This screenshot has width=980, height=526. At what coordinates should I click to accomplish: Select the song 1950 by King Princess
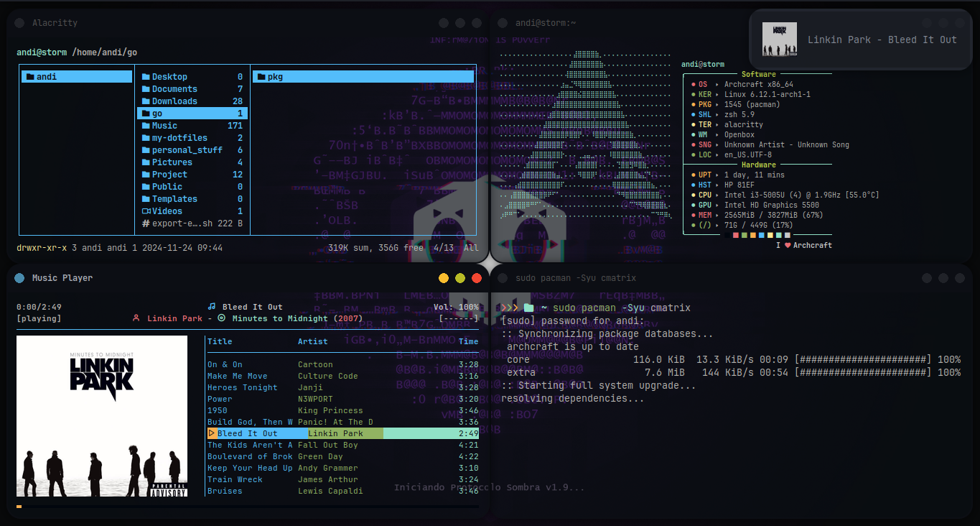pyautogui.click(x=342, y=410)
